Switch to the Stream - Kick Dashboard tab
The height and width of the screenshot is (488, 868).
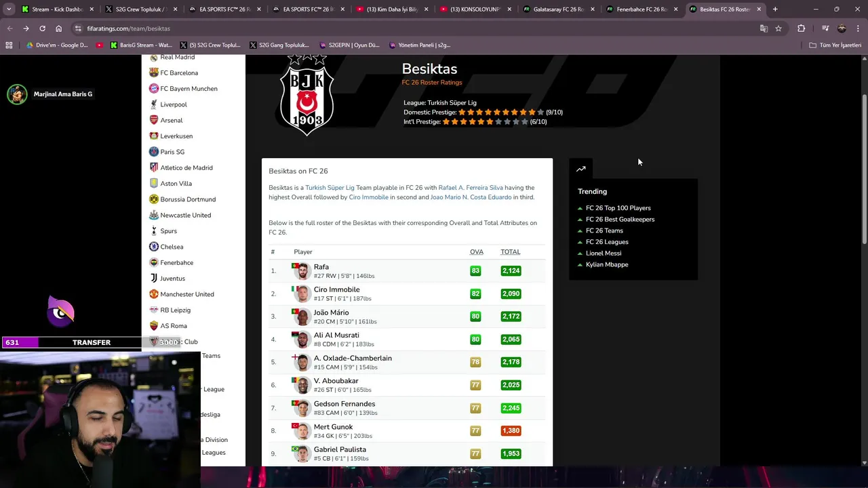[58, 9]
